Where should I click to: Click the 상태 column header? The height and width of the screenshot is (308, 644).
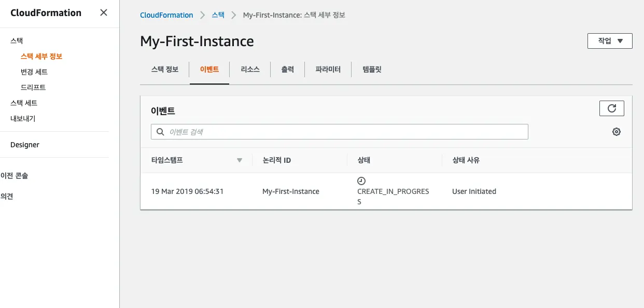364,160
